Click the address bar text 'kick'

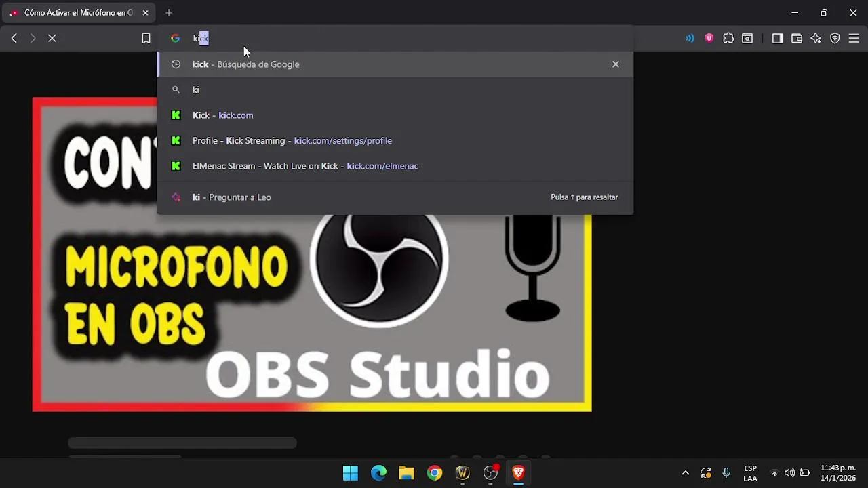(201, 39)
